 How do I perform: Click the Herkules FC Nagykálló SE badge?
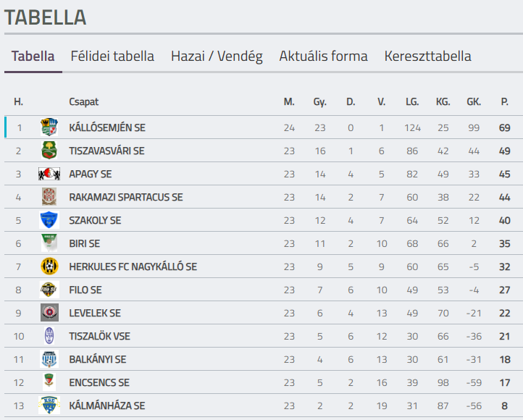point(49,266)
